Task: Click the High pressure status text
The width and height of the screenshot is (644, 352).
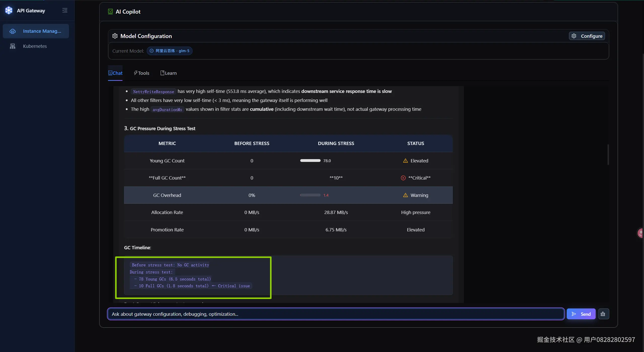Action: (x=416, y=212)
